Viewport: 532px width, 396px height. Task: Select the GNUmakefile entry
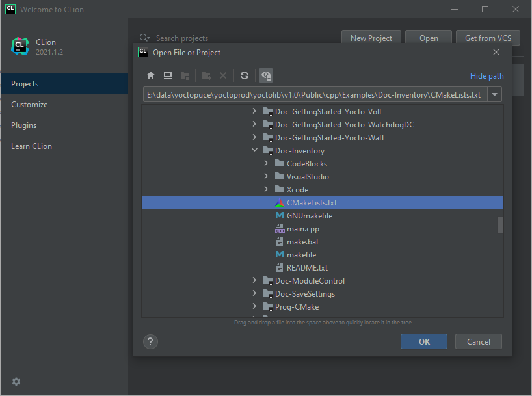pyautogui.click(x=309, y=216)
